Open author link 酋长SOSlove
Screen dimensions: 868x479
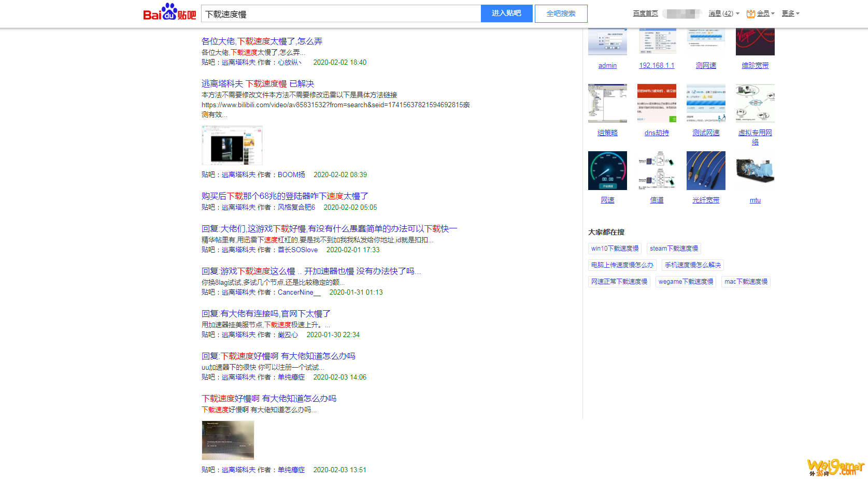tap(298, 250)
